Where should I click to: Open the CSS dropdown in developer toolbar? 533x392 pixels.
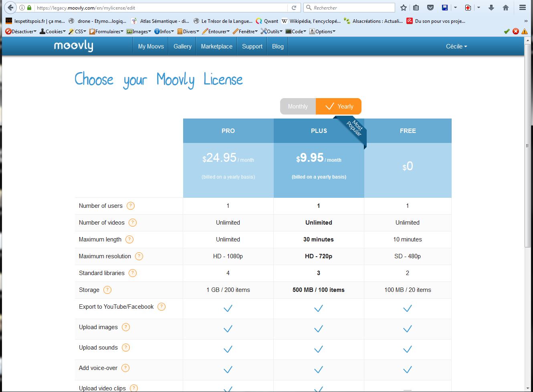[77, 31]
